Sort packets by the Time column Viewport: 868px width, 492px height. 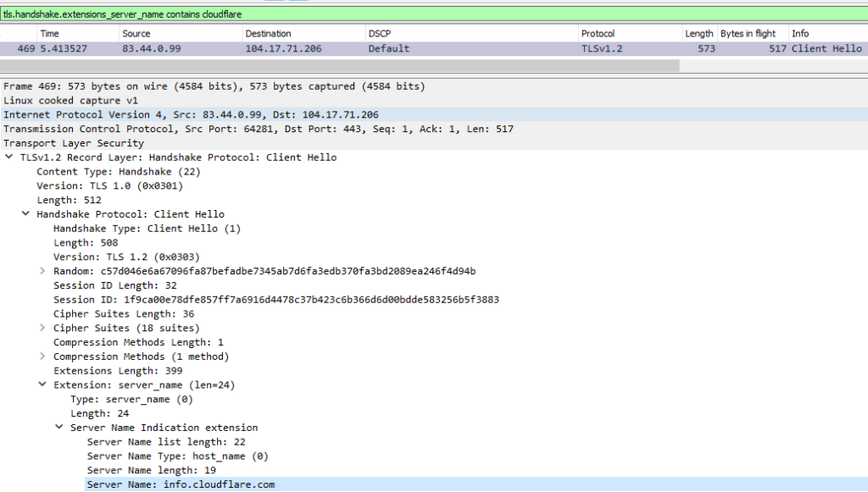[51, 33]
